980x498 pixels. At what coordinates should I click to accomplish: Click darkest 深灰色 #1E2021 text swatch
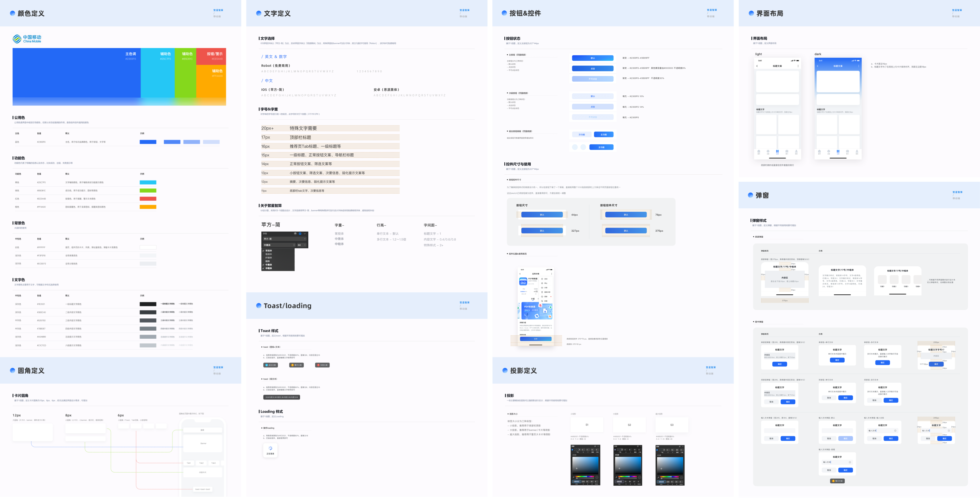[x=148, y=304]
